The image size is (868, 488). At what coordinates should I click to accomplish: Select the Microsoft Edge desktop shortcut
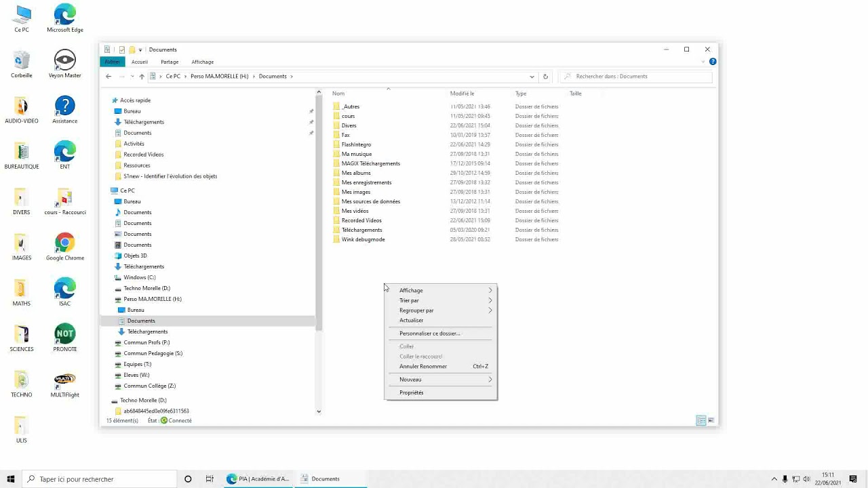click(x=65, y=18)
